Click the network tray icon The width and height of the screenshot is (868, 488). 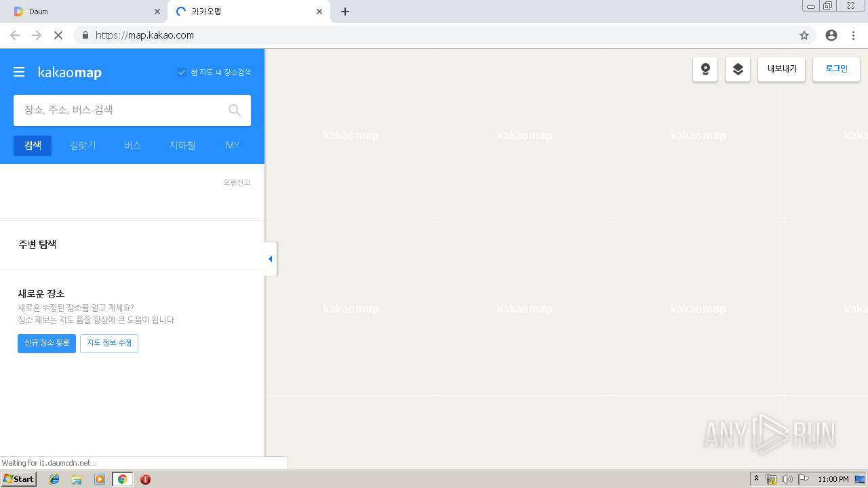pyautogui.click(x=771, y=479)
